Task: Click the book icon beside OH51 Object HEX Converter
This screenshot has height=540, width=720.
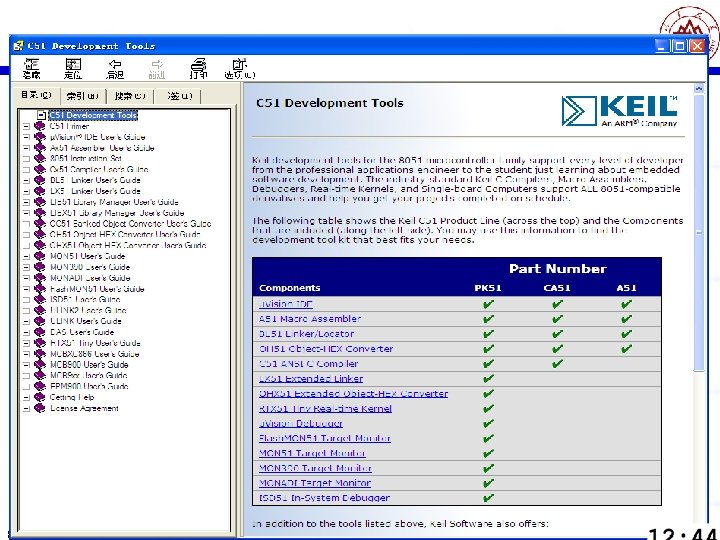Action: click(x=40, y=235)
